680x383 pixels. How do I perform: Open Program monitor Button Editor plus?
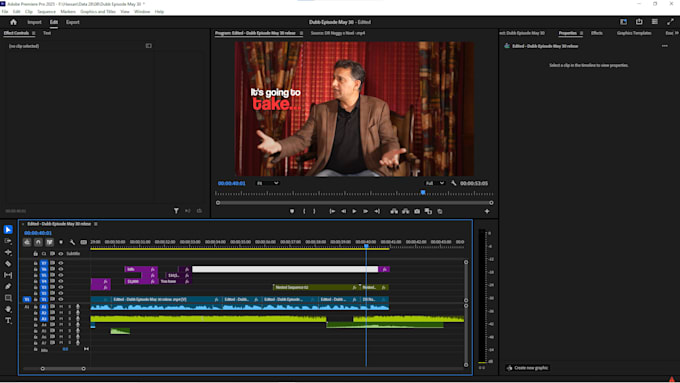(487, 211)
